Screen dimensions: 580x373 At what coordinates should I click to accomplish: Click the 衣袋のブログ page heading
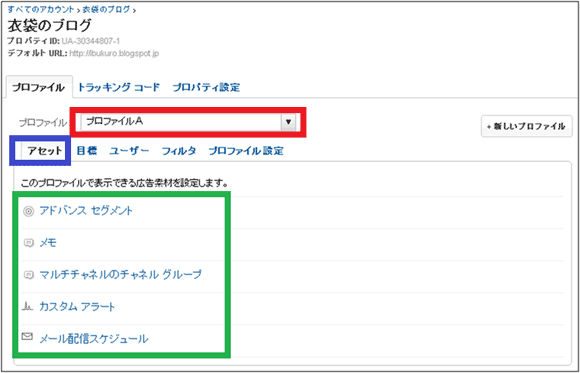49,26
